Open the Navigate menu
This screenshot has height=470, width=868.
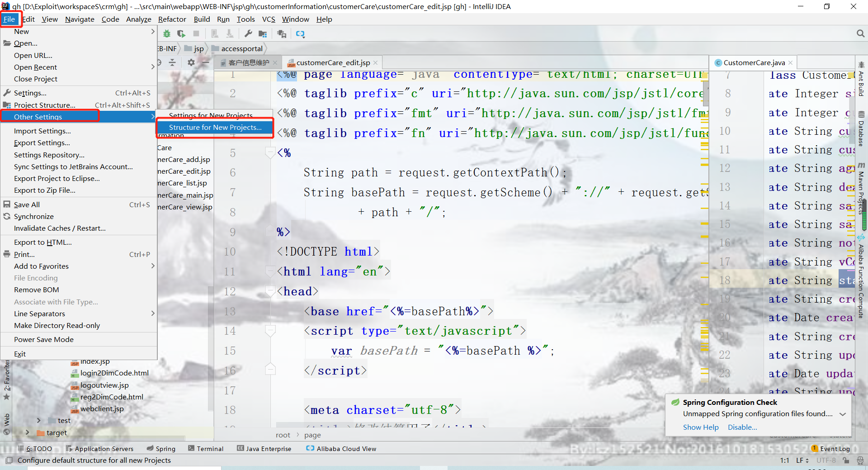click(x=80, y=19)
